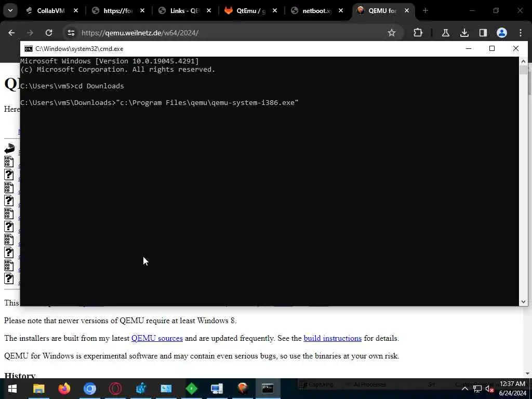The image size is (532, 399).
Task: Close the CollabVM tab
Action: click(76, 10)
